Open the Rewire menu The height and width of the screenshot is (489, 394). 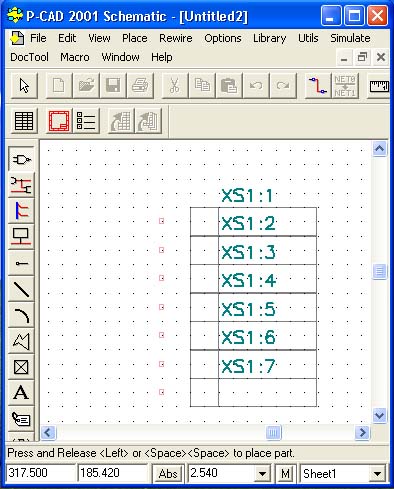click(x=176, y=38)
